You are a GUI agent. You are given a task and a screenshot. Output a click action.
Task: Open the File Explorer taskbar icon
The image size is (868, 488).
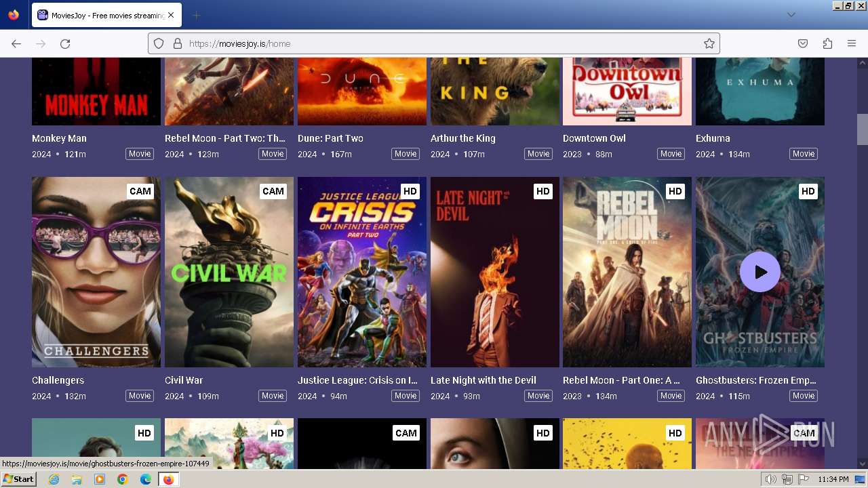77,479
